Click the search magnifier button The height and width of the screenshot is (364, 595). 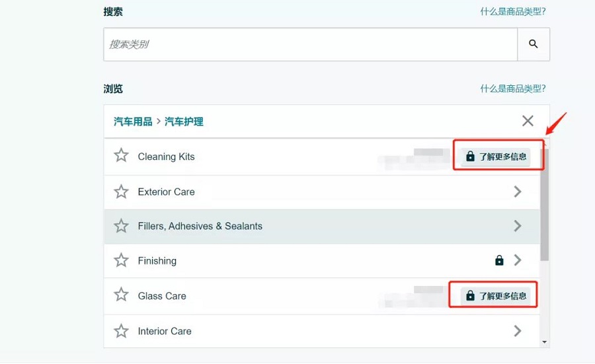point(533,44)
